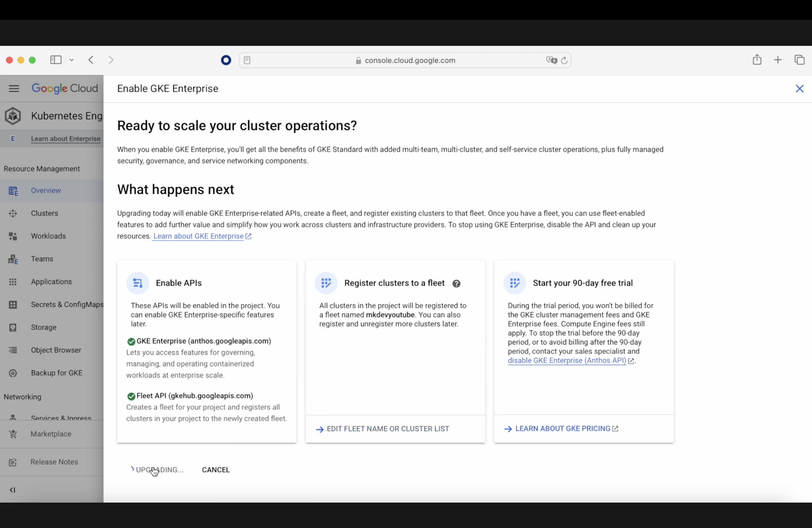Screen dimensions: 812x528
Task: Click the Teams sidebar icon
Action: [x=13, y=259]
